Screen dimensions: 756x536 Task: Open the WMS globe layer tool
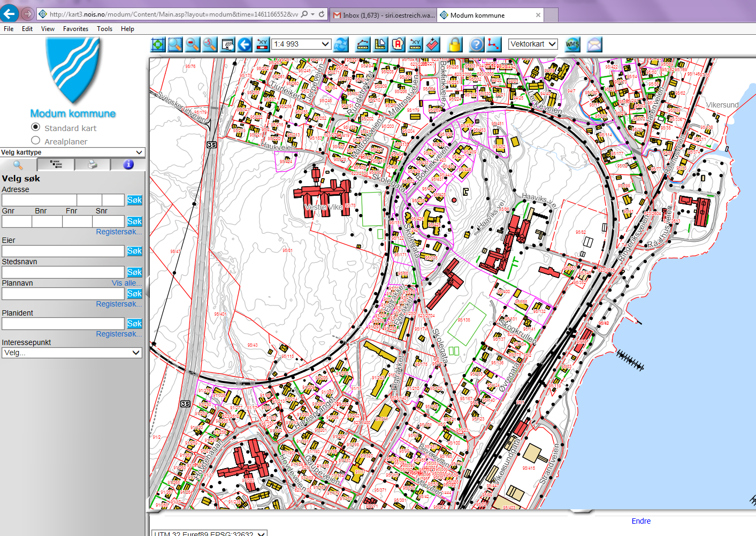click(x=572, y=44)
